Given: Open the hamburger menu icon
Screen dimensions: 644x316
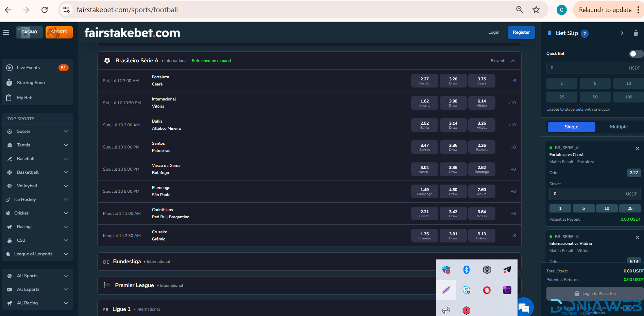Looking at the screenshot, I should [6, 32].
